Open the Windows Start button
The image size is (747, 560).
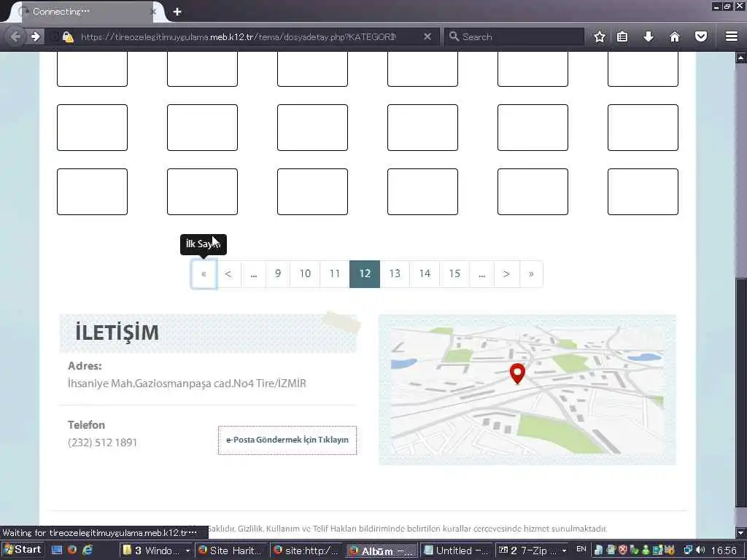(23, 550)
